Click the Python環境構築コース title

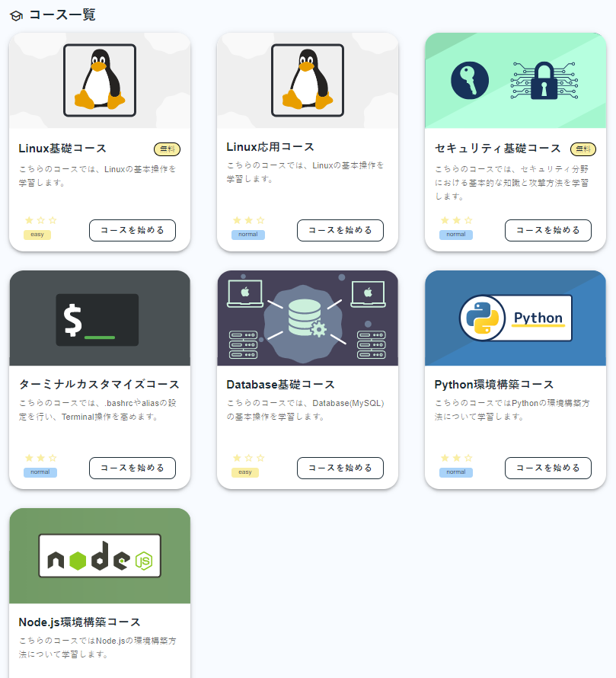(x=494, y=385)
